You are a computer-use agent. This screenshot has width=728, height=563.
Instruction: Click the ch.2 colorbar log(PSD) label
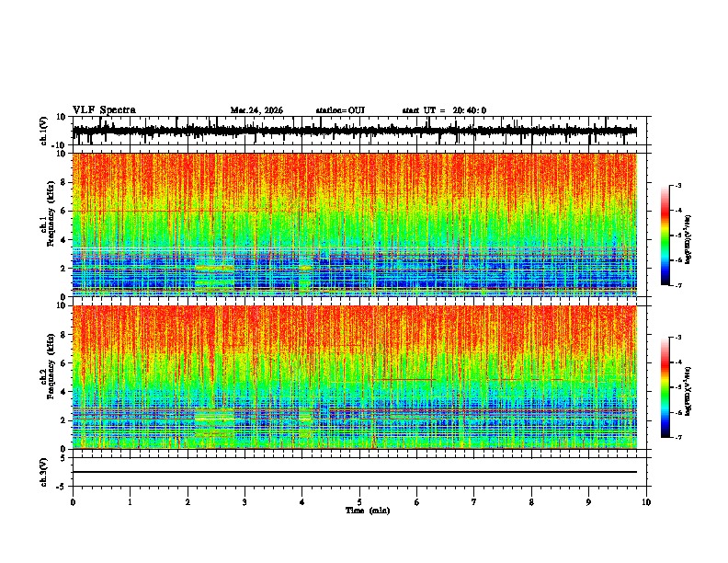pos(688,391)
